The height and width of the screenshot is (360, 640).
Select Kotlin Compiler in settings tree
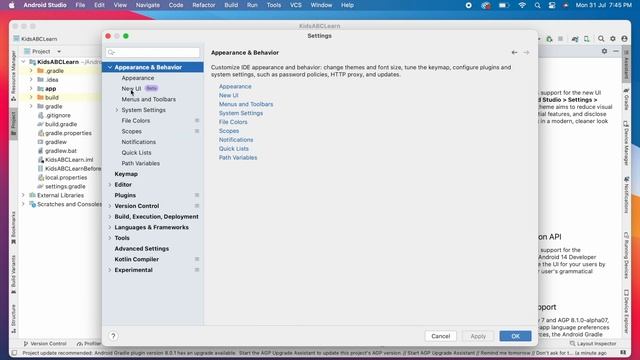pos(153,259)
